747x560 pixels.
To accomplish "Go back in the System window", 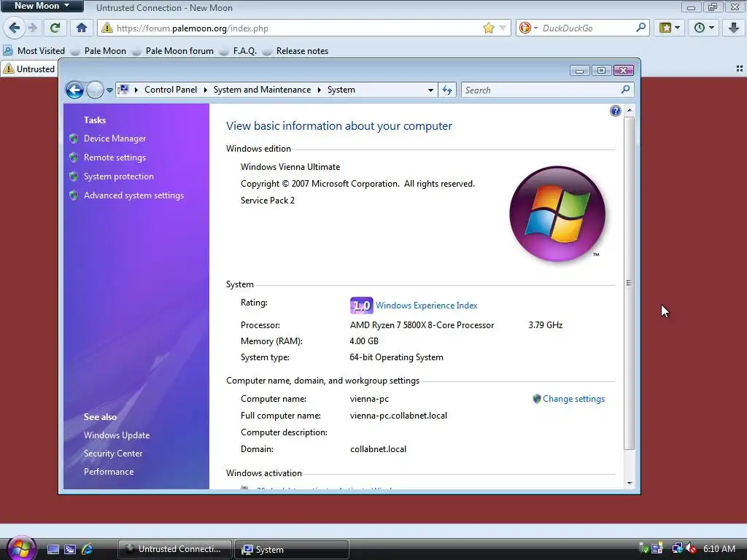I will coord(74,90).
